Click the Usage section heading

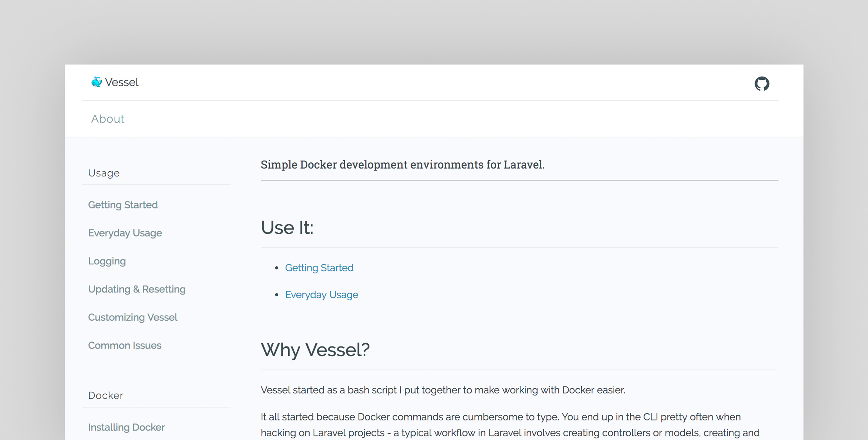pos(104,173)
